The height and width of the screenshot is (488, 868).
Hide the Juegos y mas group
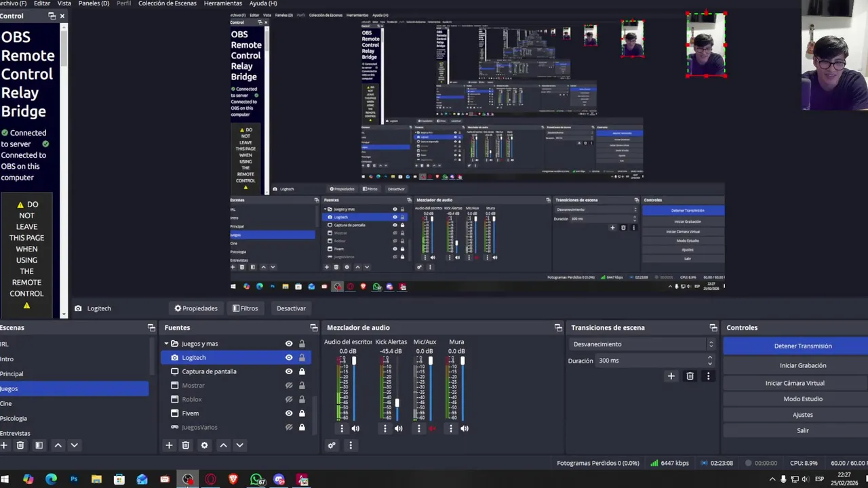pyautogui.click(x=289, y=344)
